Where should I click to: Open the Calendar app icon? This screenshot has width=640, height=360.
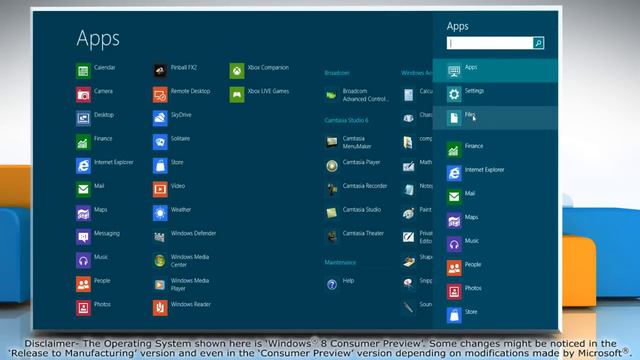[x=83, y=71]
